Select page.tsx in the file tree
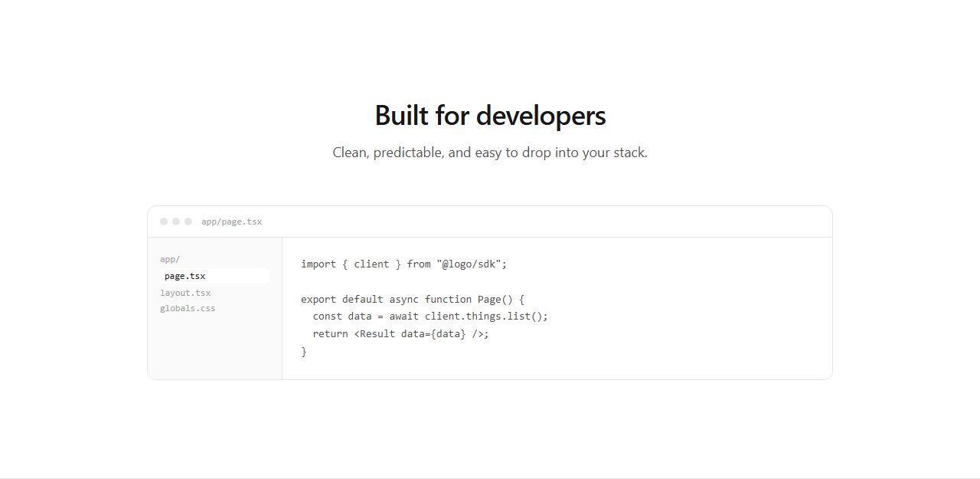This screenshot has height=479, width=980. click(x=214, y=276)
